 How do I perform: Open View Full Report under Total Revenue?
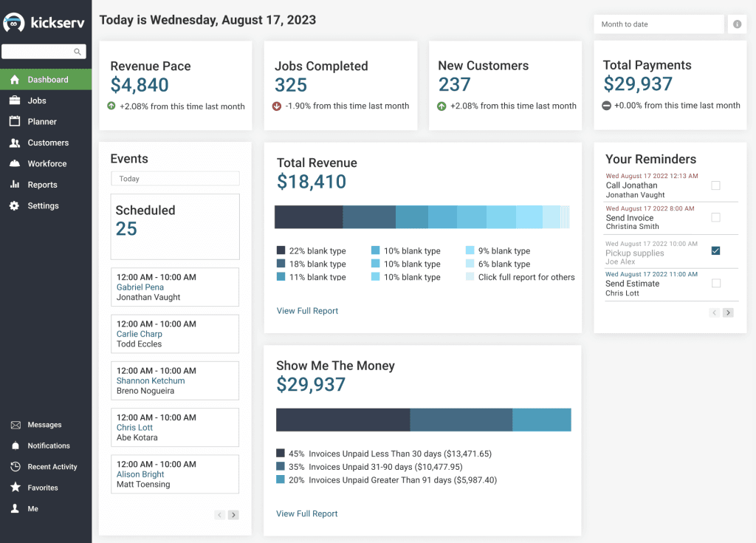[x=307, y=310]
